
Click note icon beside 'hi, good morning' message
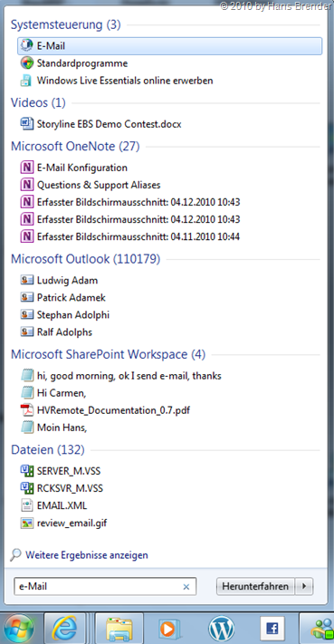(x=26, y=376)
